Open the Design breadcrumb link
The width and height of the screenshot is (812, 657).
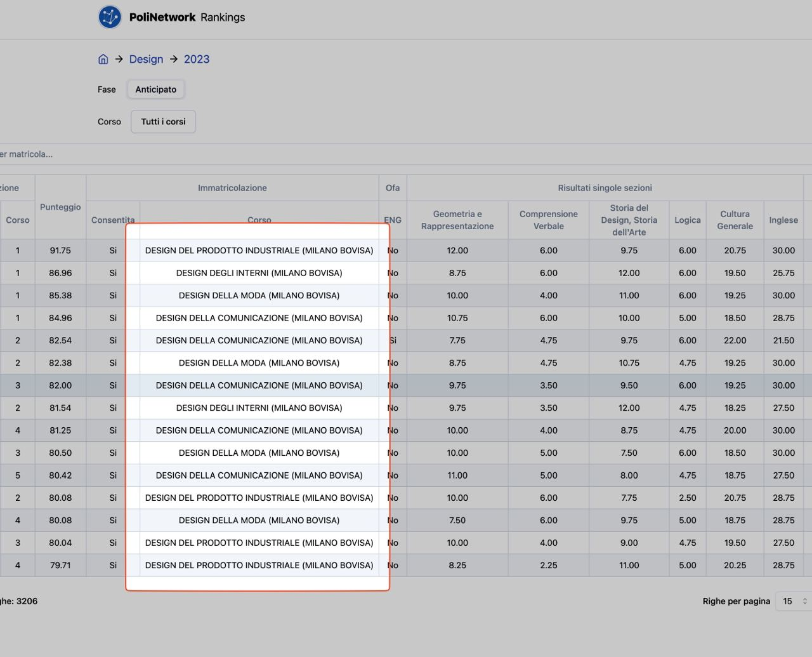146,59
